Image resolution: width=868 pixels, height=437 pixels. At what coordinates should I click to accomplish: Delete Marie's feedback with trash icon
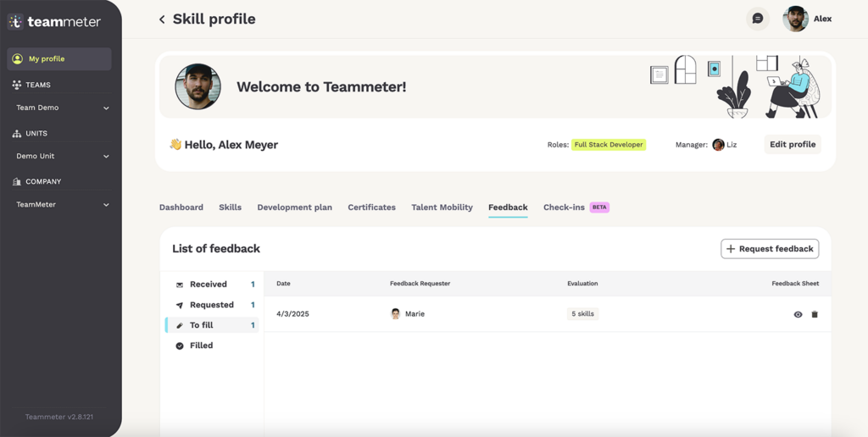(x=815, y=314)
